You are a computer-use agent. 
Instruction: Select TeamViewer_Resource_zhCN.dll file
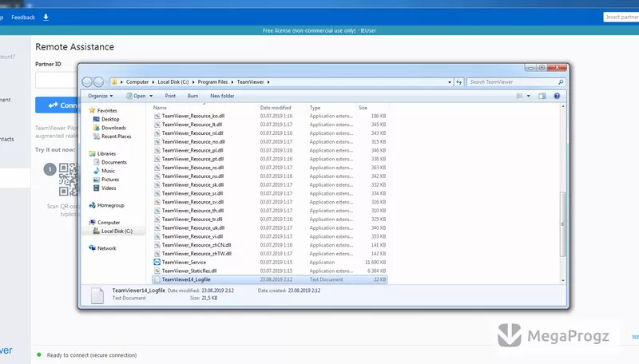(196, 245)
